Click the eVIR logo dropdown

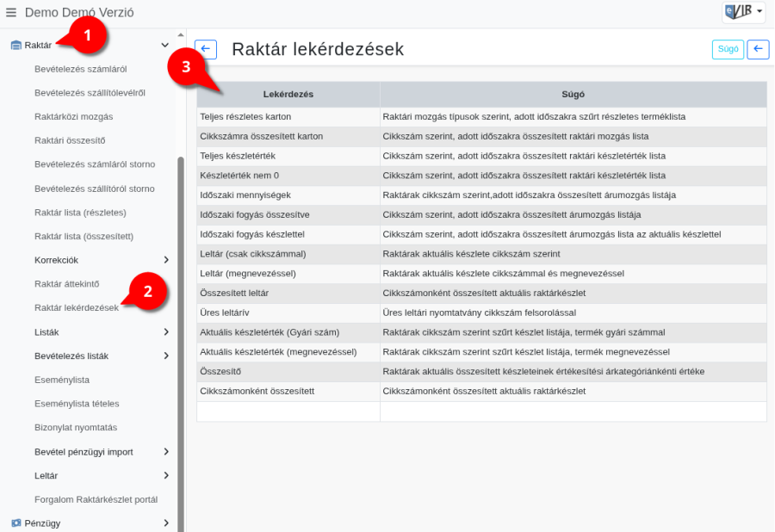[x=744, y=11]
